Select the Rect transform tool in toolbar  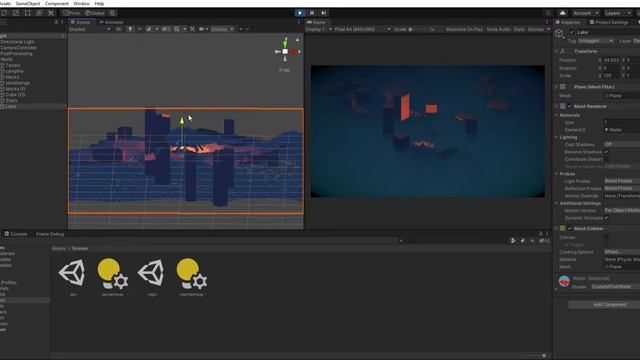(x=27, y=13)
